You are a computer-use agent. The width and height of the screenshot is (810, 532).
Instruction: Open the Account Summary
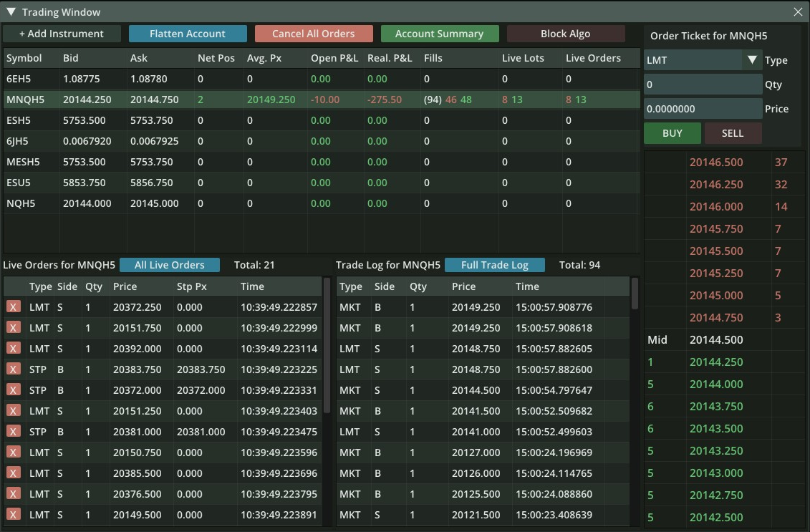coord(440,33)
